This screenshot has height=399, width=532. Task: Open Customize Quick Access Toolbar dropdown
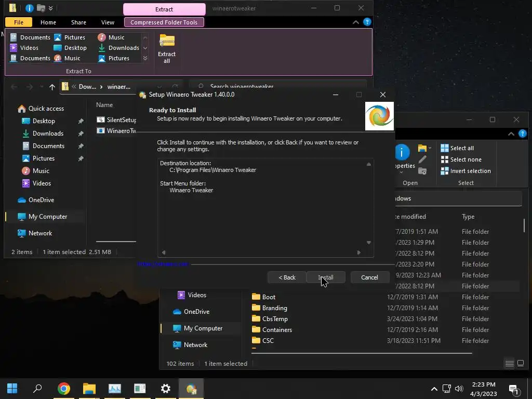[50, 8]
